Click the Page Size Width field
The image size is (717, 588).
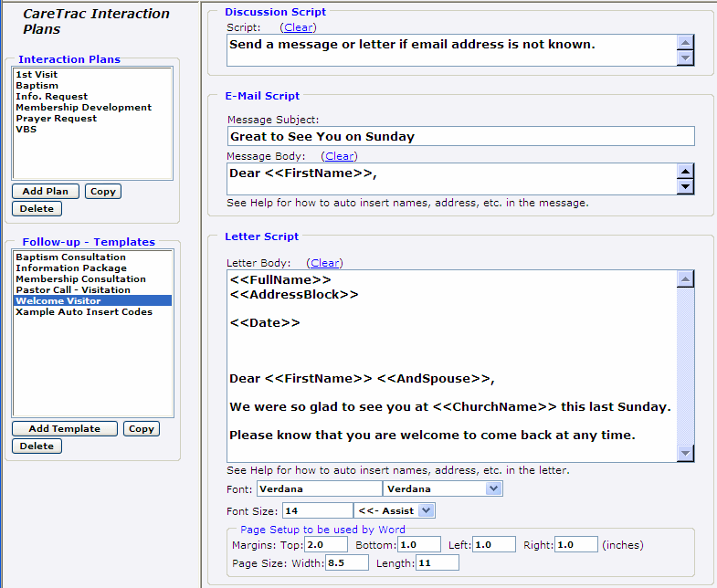345,562
